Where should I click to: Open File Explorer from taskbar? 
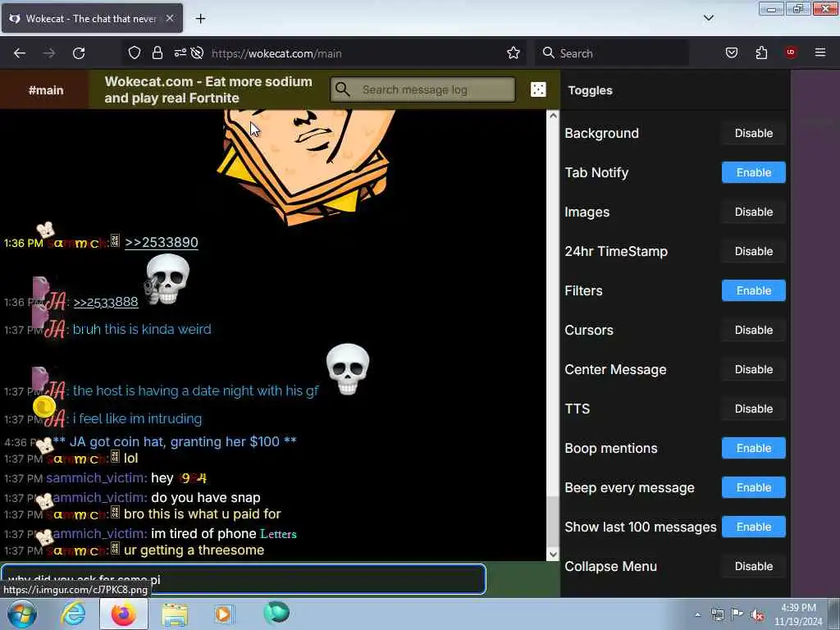click(175, 614)
